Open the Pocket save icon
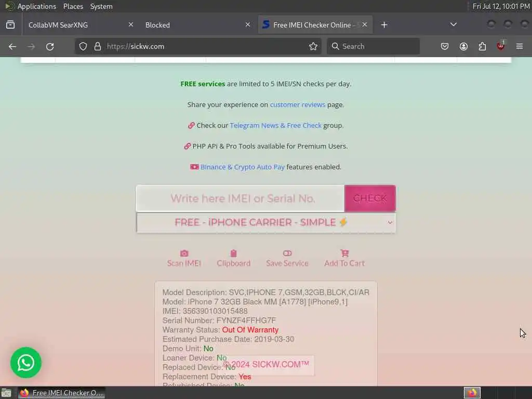The width and height of the screenshot is (532, 399). 445,46
